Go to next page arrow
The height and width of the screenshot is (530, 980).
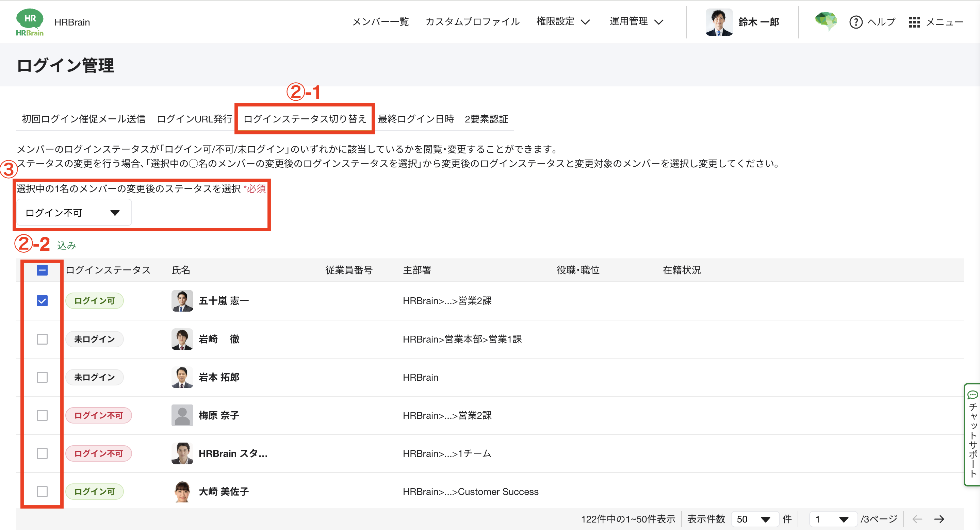(939, 519)
